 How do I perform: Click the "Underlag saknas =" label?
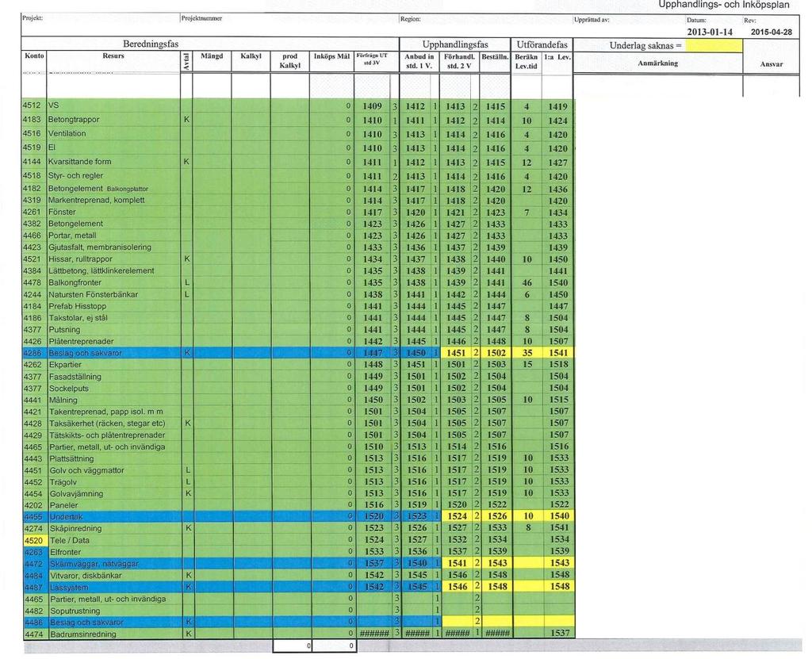tap(645, 45)
